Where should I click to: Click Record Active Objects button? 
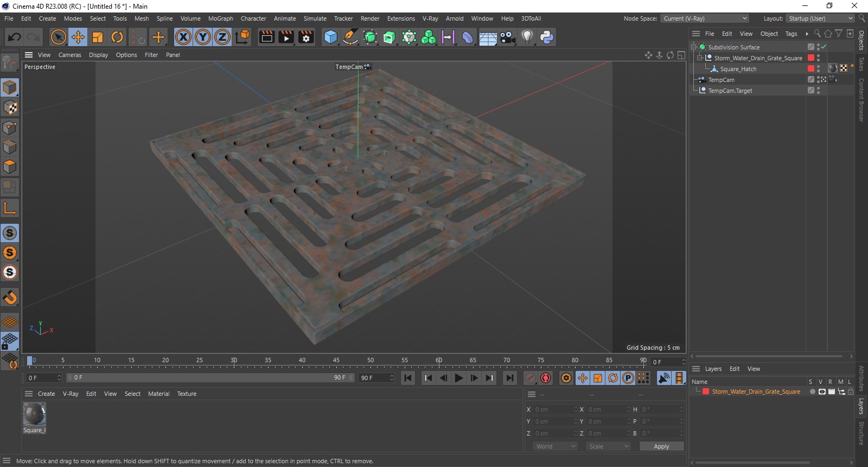coord(531,378)
